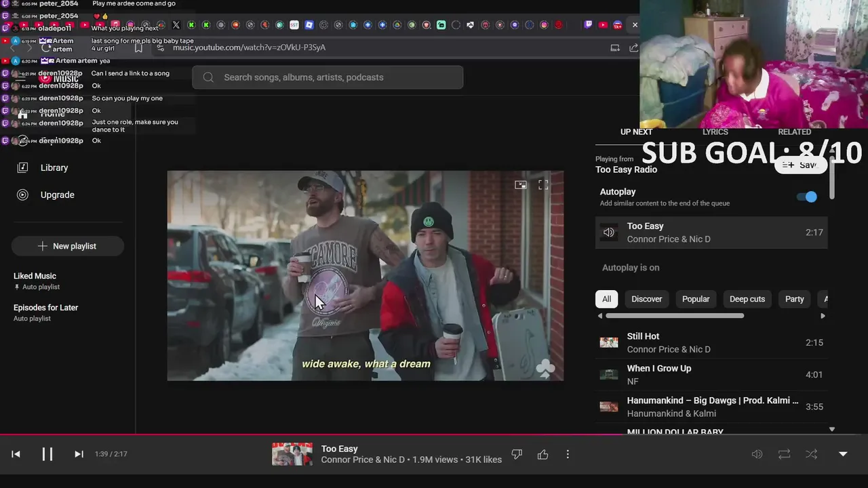Click the New playlist button
Viewport: 868px width, 488px height.
67,246
